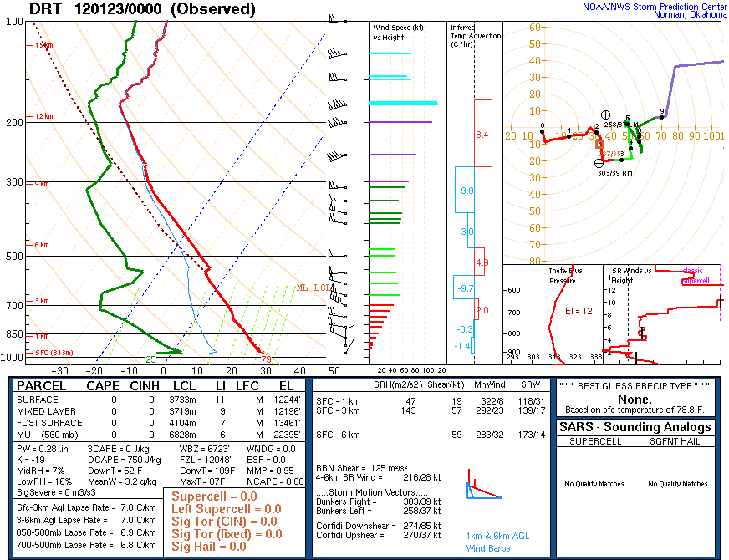This screenshot has width=729, height=560.
Task: Click the 'BEST GUESS PRECIP TYPE' heading
Action: (635, 385)
